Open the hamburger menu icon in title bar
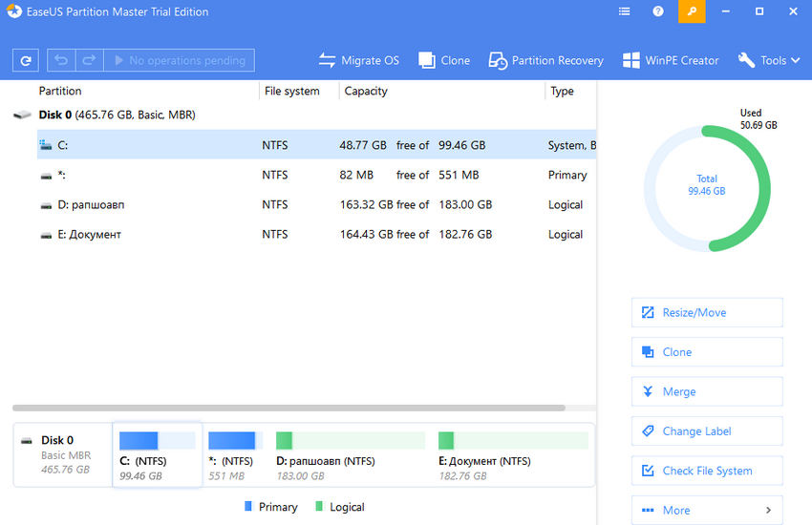Screen dimensions: 812x525 (625, 11)
